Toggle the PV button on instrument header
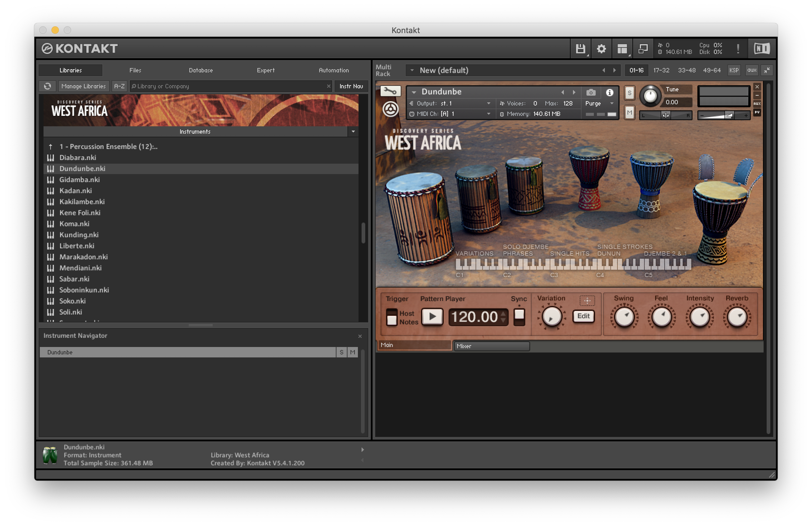The image size is (812, 526). 757,112
